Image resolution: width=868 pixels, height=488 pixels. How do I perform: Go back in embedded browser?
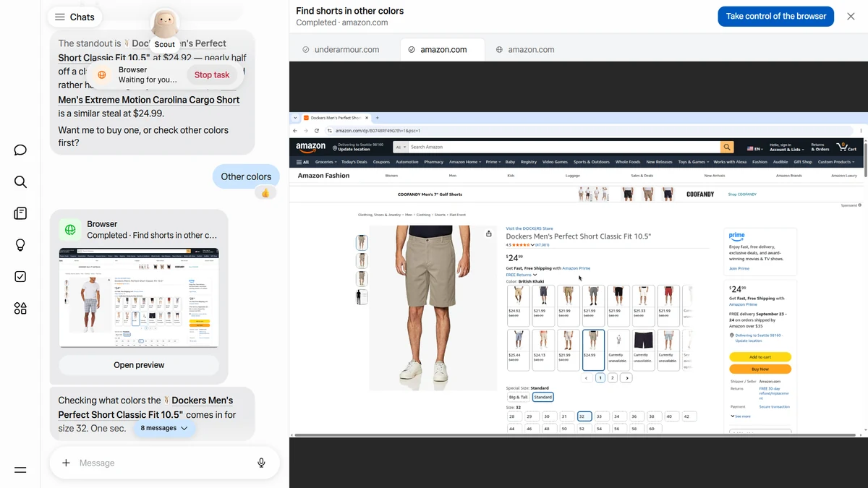(295, 131)
